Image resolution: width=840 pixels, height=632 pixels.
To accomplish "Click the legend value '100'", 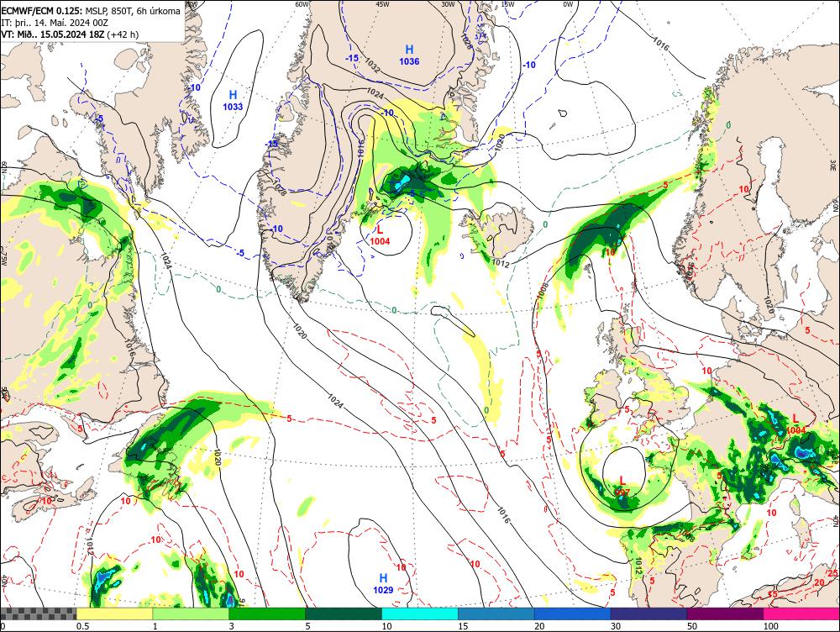I will [x=771, y=626].
